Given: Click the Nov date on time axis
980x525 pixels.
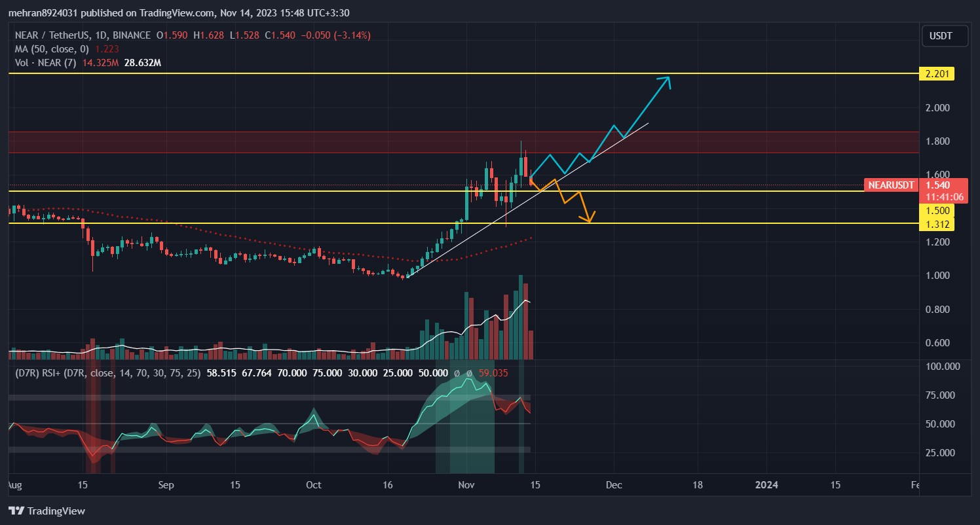Looking at the screenshot, I should click(x=466, y=485).
